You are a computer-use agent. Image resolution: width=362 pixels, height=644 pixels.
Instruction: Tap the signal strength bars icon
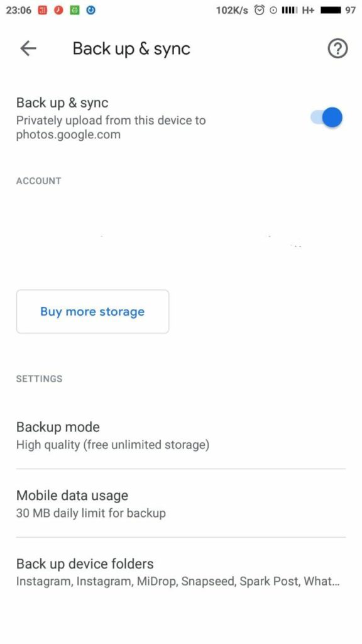pyautogui.click(x=290, y=11)
